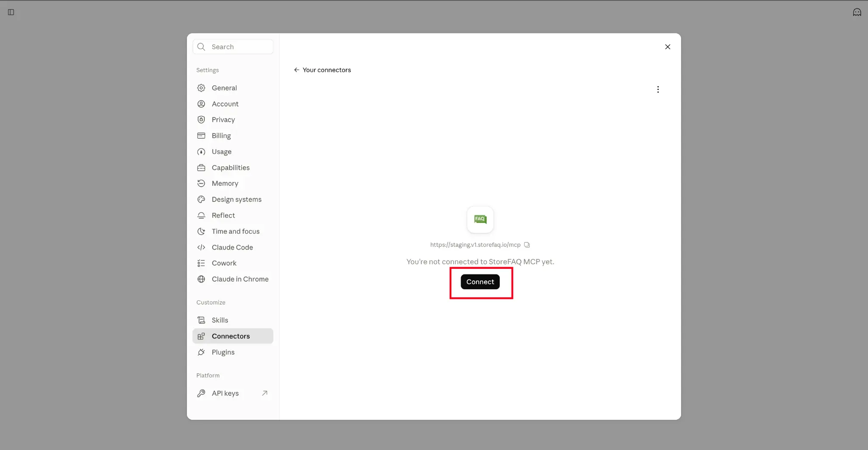Open the Plugins page
Viewport: 868px width, 450px height.
click(x=233, y=352)
